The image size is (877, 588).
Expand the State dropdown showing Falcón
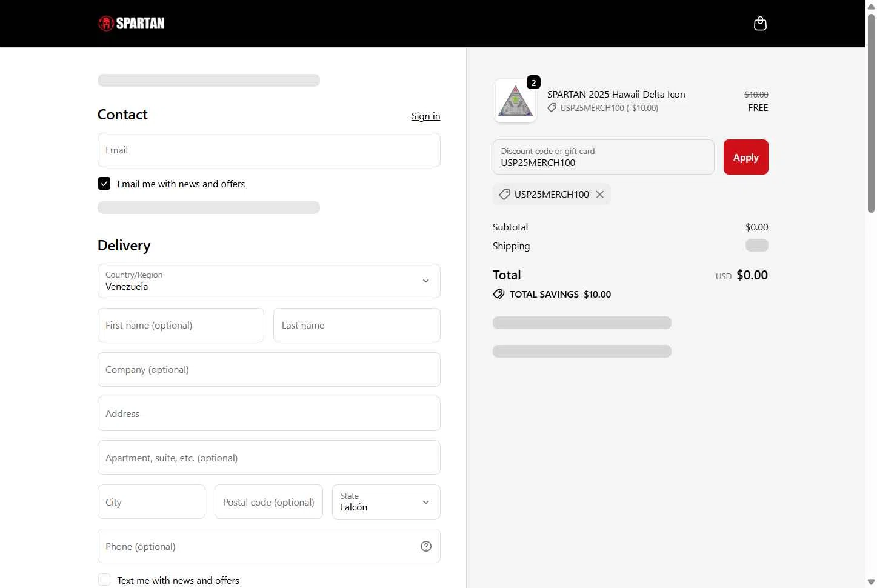(x=385, y=502)
